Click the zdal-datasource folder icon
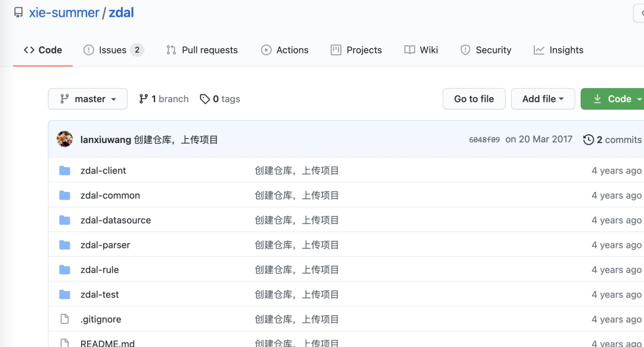 64,220
